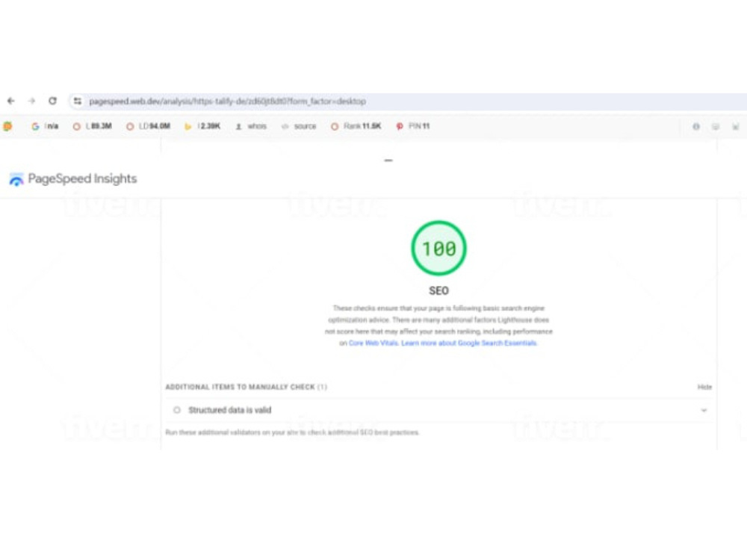
Task: Open Google index n/a indicator
Action: click(45, 126)
